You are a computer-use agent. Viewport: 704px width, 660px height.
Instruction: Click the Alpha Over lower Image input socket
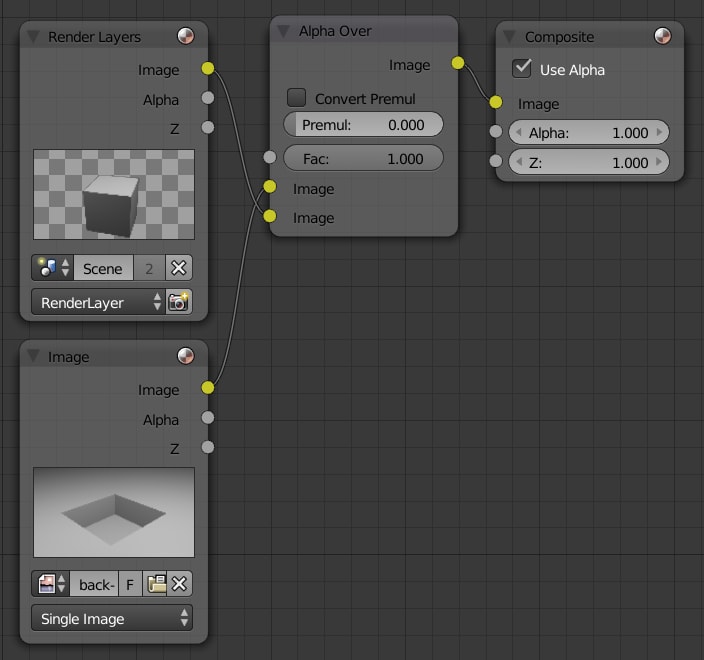pyautogui.click(x=270, y=216)
